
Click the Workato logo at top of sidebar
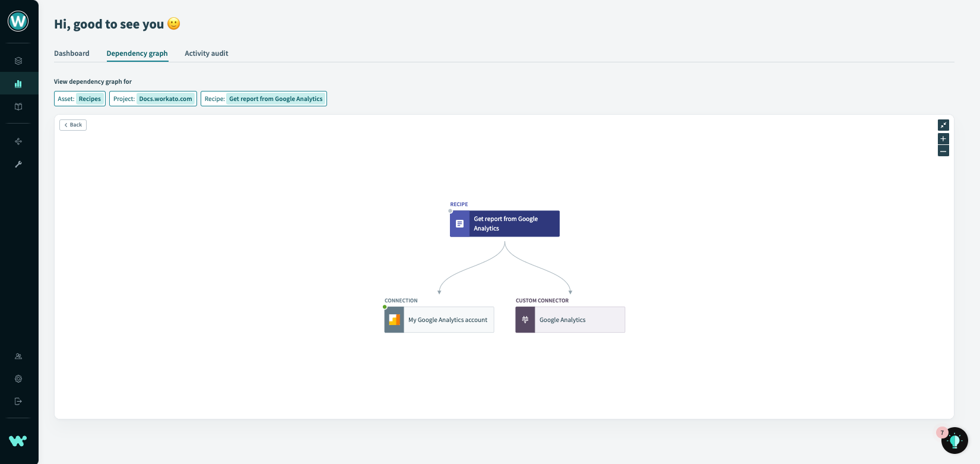[x=18, y=21]
